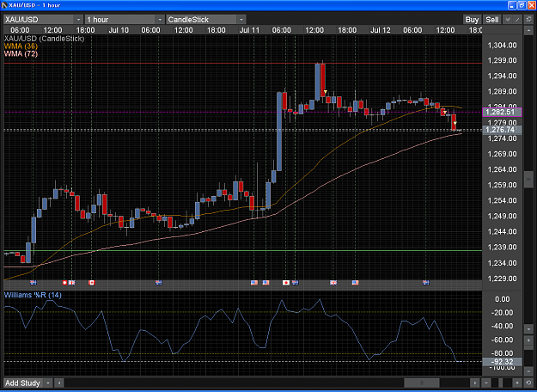The width and height of the screenshot is (537, 392).
Task: Click the Buy button
Action: [x=472, y=20]
